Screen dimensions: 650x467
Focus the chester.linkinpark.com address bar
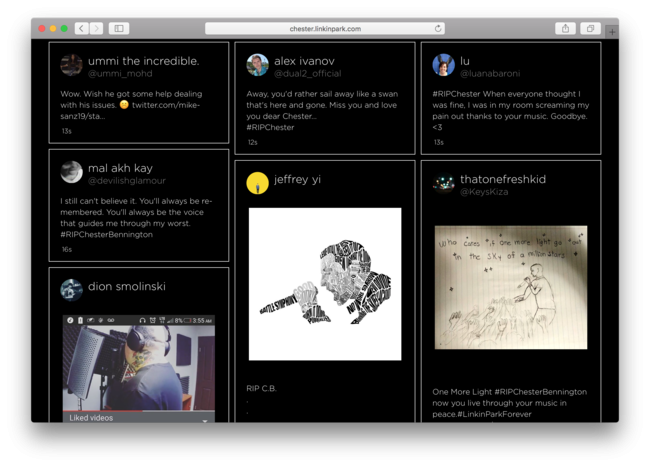pos(325,29)
